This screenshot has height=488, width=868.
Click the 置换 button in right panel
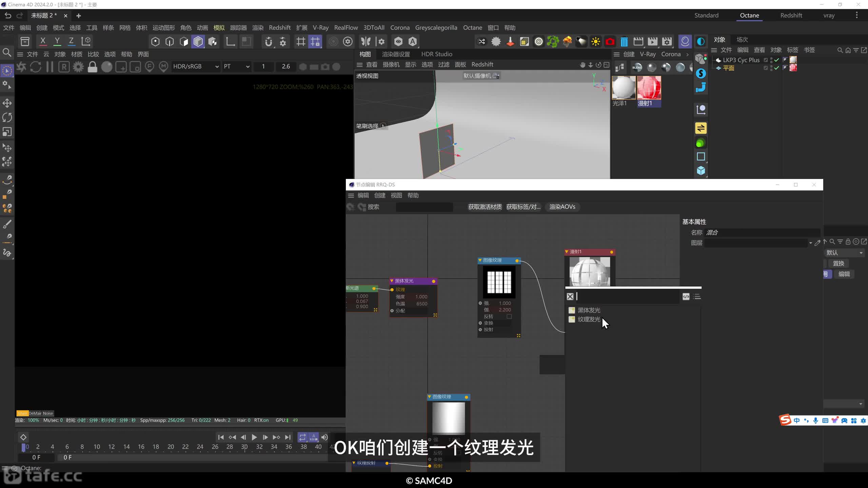[x=839, y=264]
